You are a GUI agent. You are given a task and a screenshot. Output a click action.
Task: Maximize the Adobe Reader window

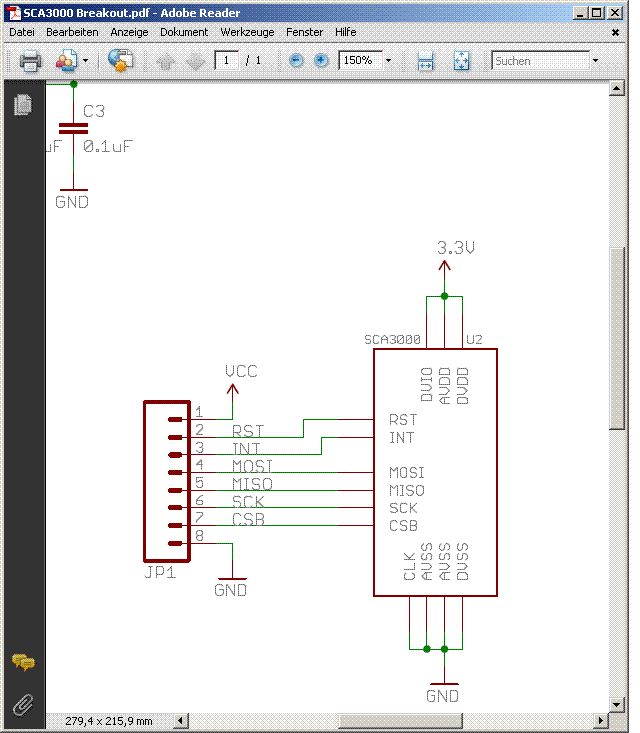pyautogui.click(x=597, y=13)
